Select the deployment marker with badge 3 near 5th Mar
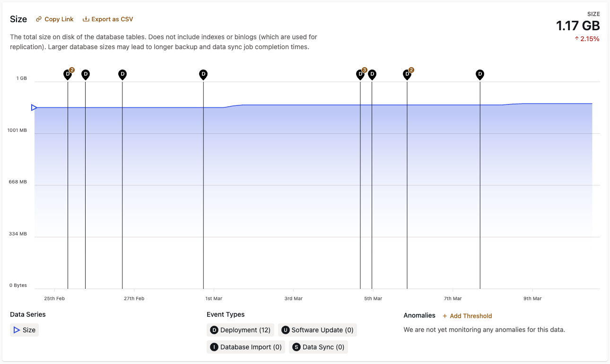This screenshot has width=610, height=364. tap(360, 74)
